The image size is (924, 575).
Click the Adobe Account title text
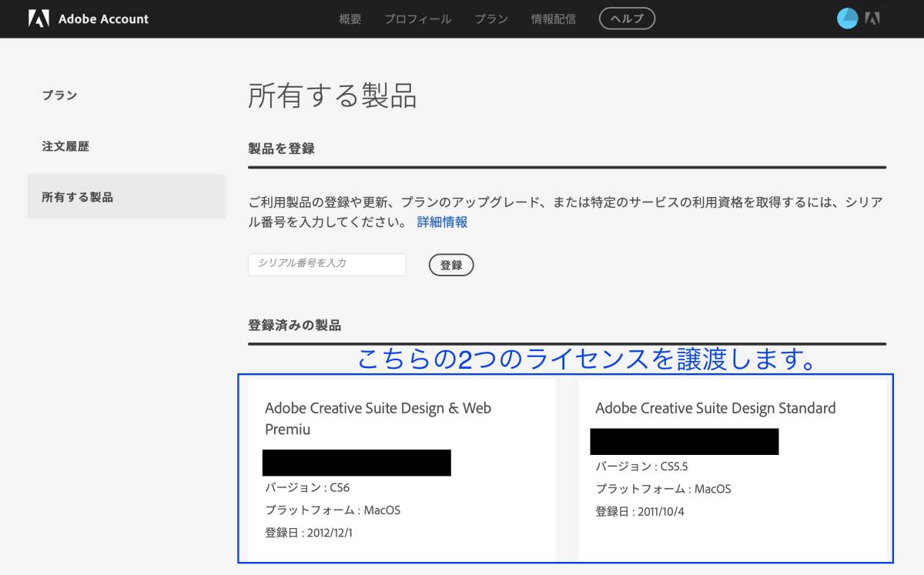click(104, 18)
